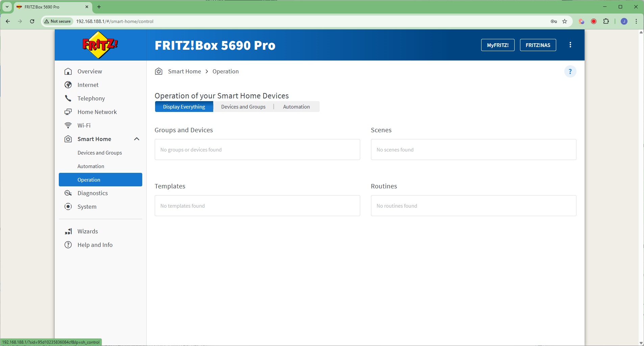Open the Chrome profile avatar
644x346 pixels.
click(x=624, y=21)
